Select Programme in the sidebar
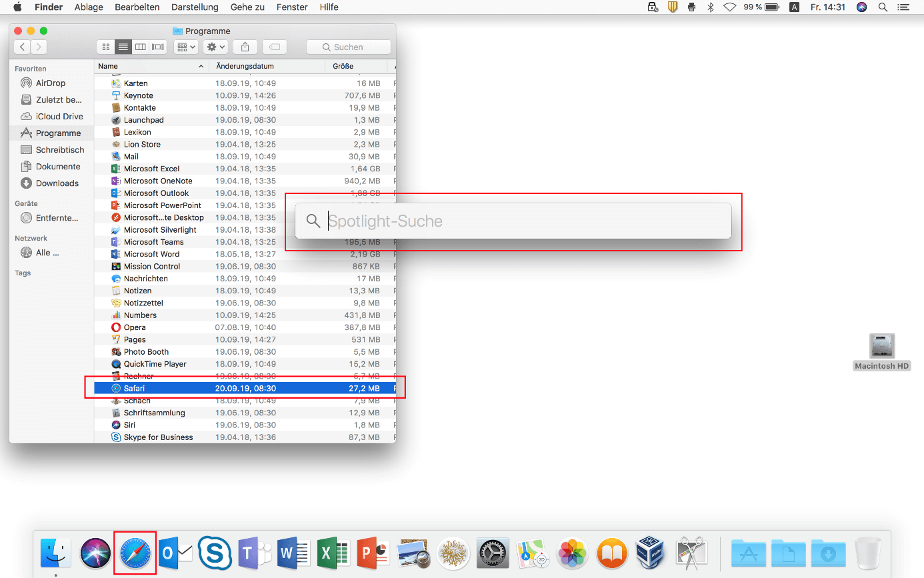Image resolution: width=924 pixels, height=578 pixels. [52, 133]
